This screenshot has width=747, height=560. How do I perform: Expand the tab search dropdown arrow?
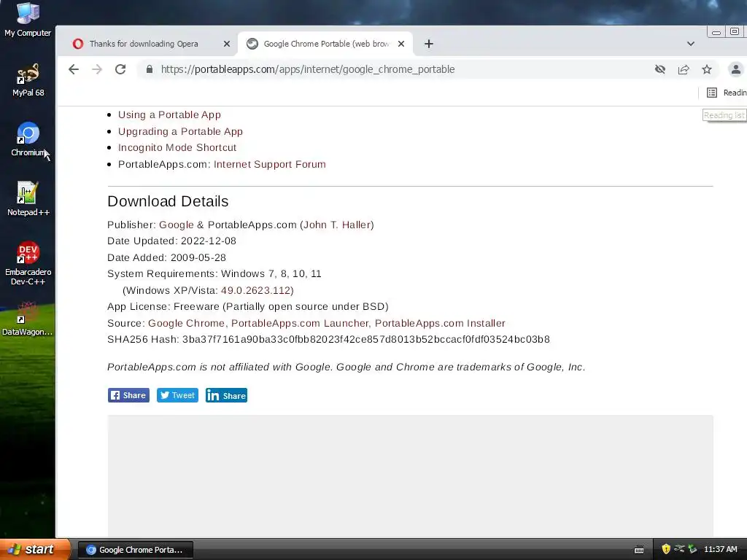click(x=690, y=44)
